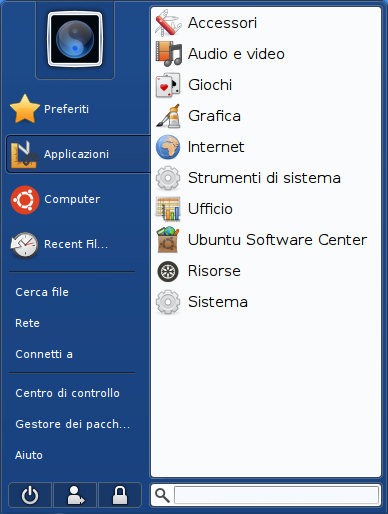Select the Computer Ubuntu logo entry
Image resolution: width=388 pixels, height=514 pixels.
pyautogui.click(x=56, y=199)
